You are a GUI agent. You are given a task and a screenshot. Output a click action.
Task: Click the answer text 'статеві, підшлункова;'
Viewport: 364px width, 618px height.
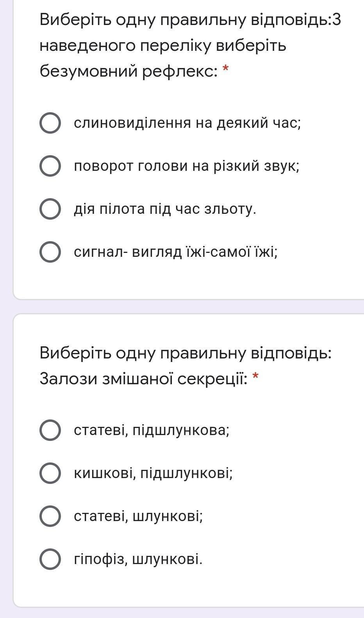click(152, 430)
